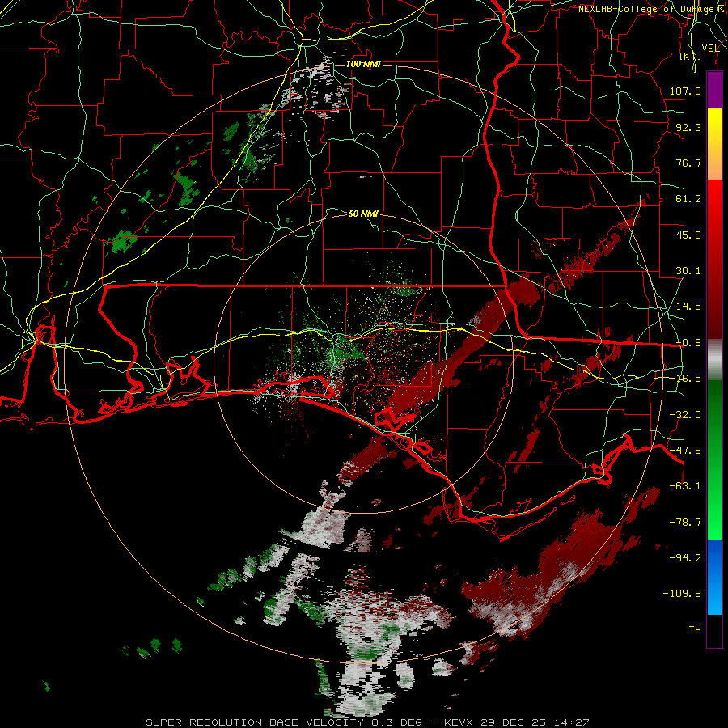Click the -63.1 legend value
This screenshot has width=728, height=728.
[x=685, y=486]
